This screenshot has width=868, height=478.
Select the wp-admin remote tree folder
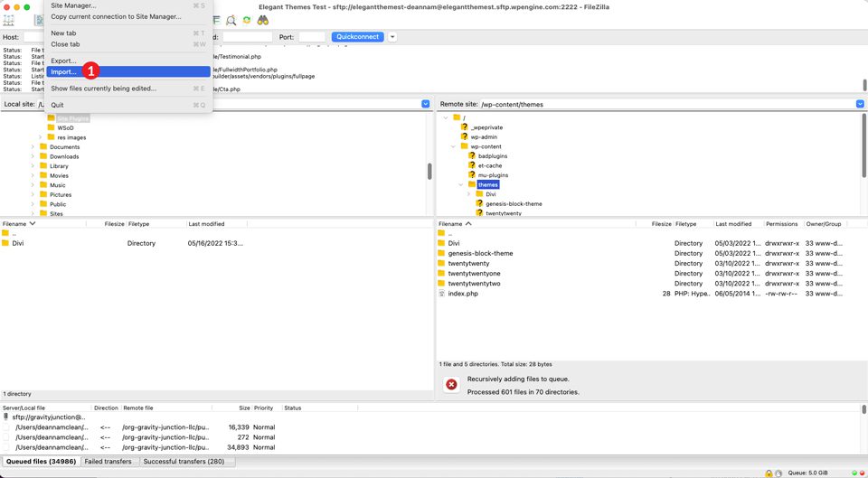tap(484, 137)
